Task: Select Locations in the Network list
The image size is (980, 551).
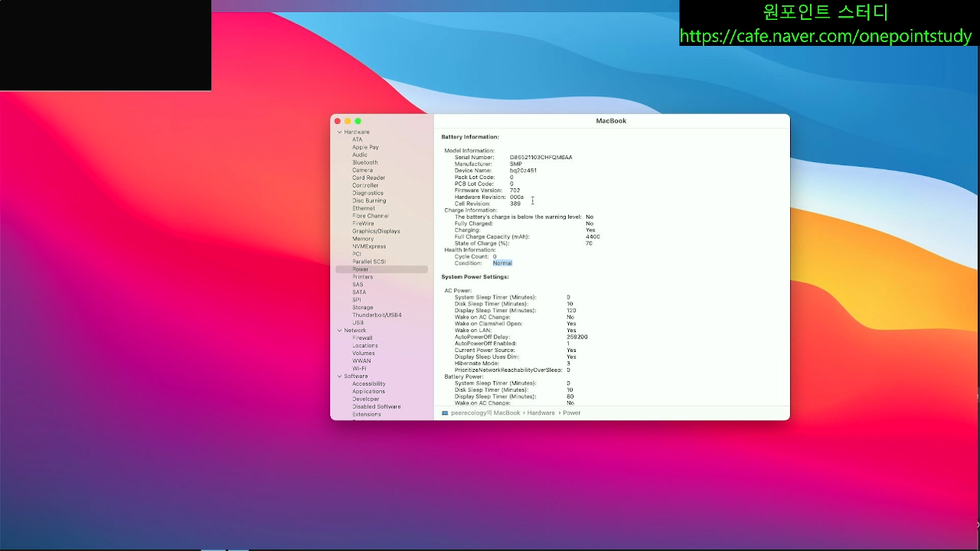Action: 365,346
